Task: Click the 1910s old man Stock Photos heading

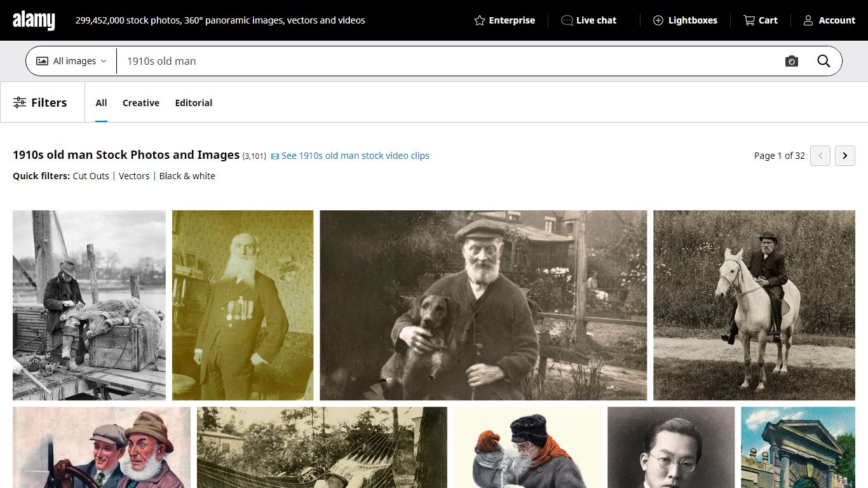Action: tap(126, 155)
